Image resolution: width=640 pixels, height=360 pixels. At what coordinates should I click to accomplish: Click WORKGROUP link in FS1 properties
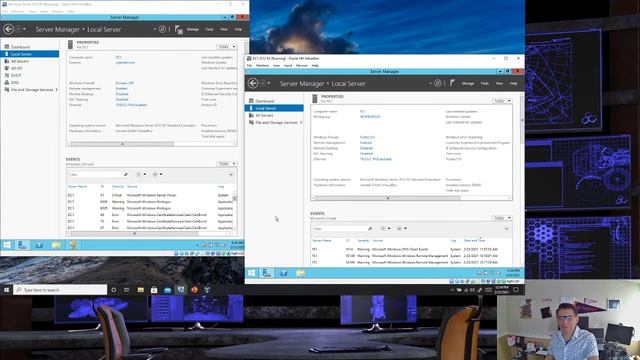(370, 117)
